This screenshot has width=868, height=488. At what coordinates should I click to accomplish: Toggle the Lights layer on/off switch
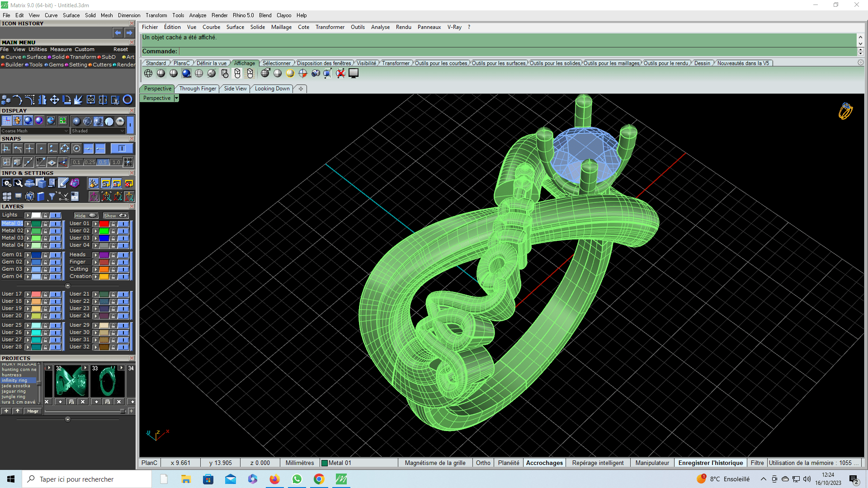tap(55, 215)
